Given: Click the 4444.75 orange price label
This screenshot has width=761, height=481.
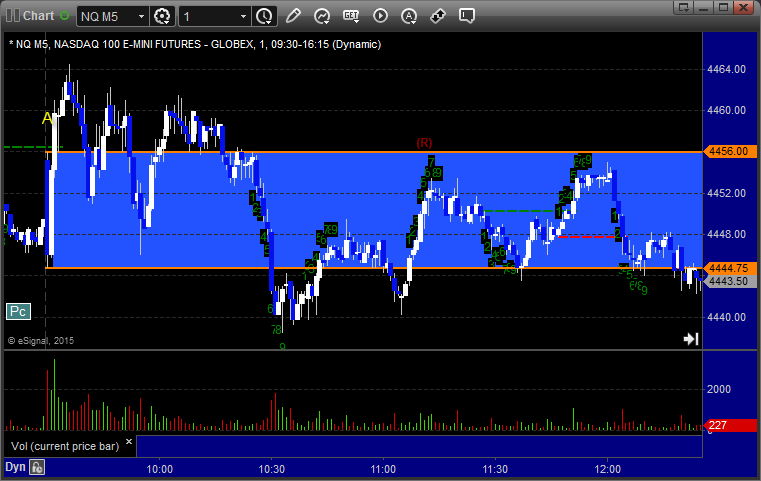Looking at the screenshot, I should pyautogui.click(x=729, y=268).
